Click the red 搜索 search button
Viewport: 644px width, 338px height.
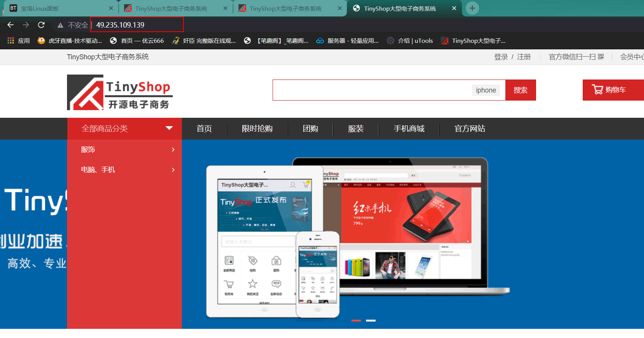[521, 90]
